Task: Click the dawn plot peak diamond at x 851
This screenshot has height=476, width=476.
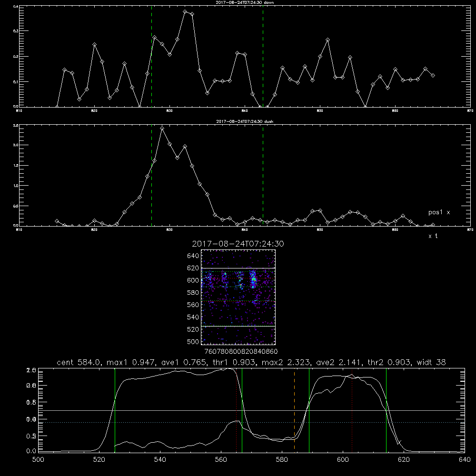Action: (x=327, y=40)
